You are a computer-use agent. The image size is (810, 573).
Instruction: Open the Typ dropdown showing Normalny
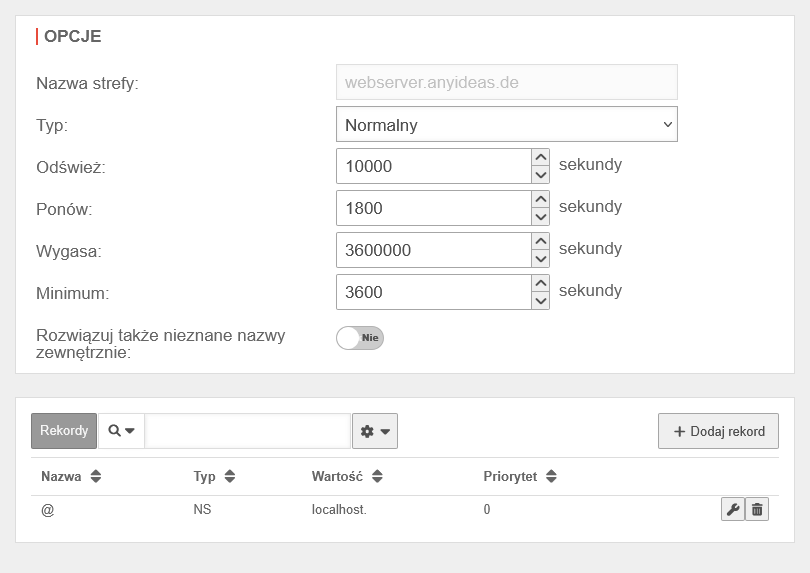(507, 124)
